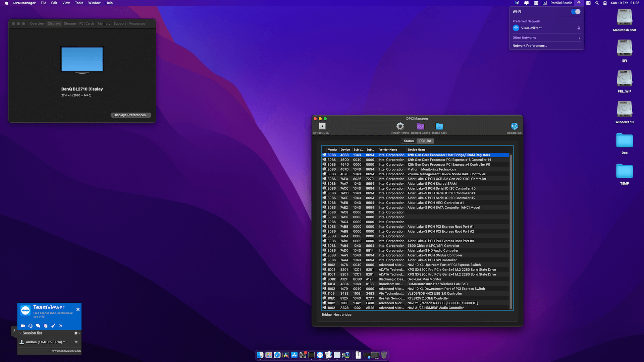Expand more TeamViewer tools with double chevron

61,326
